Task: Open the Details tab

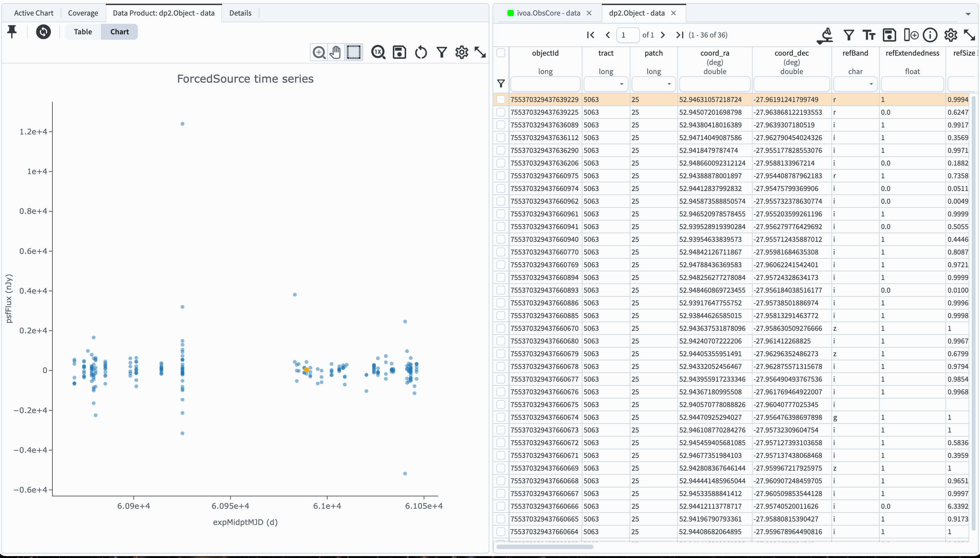Action: click(240, 13)
